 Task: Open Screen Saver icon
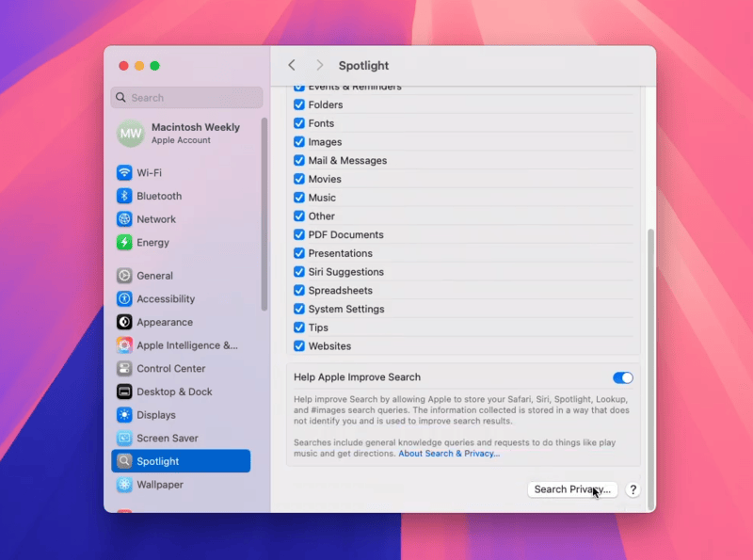pos(124,438)
